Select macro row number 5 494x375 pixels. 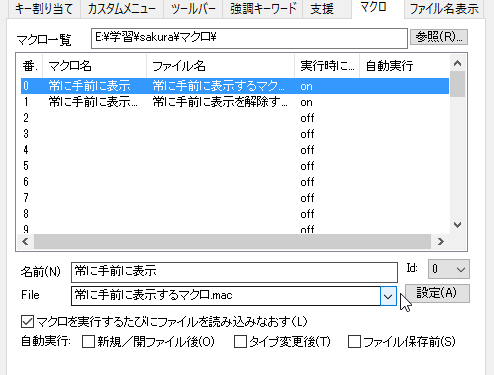pyautogui.click(x=235, y=166)
